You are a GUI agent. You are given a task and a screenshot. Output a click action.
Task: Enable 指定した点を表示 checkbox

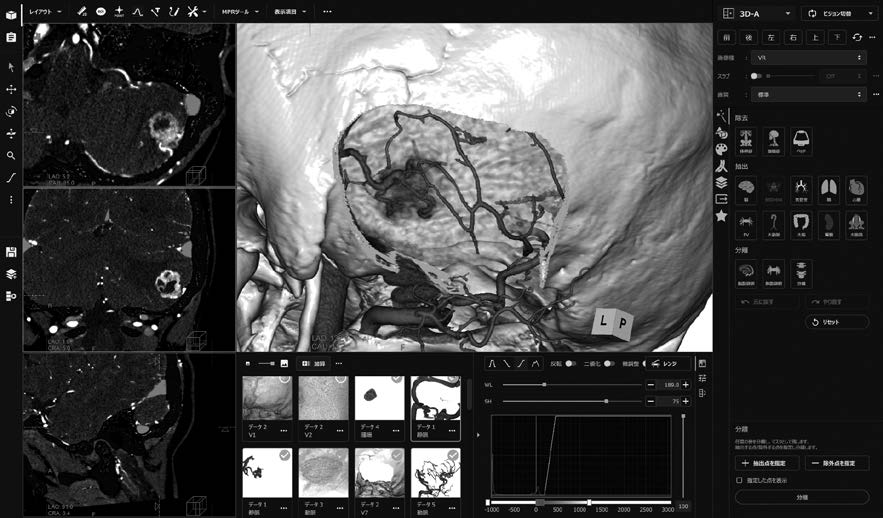(x=739, y=480)
